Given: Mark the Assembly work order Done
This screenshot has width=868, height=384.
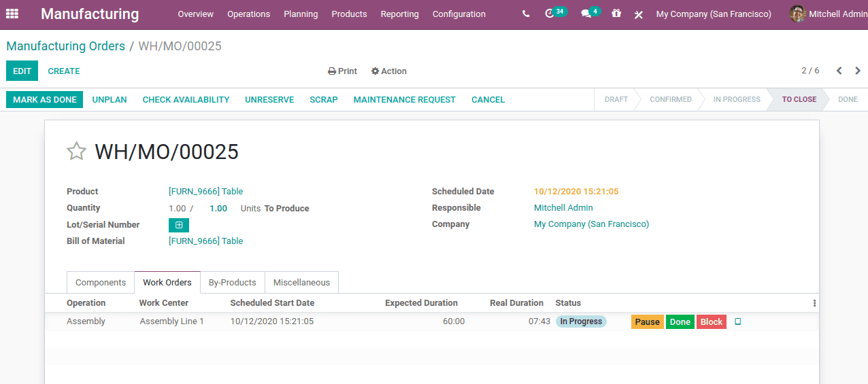Looking at the screenshot, I should (x=680, y=322).
